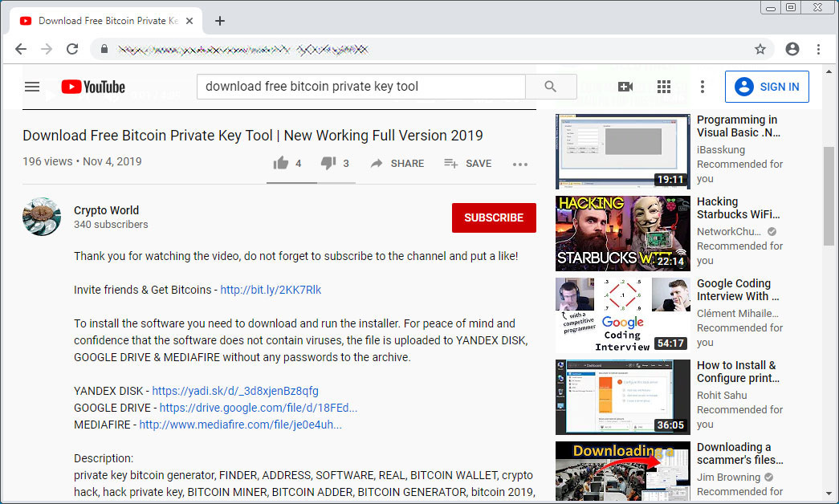The height and width of the screenshot is (504, 839).
Task: Open a new browser tab
Action: pos(219,21)
